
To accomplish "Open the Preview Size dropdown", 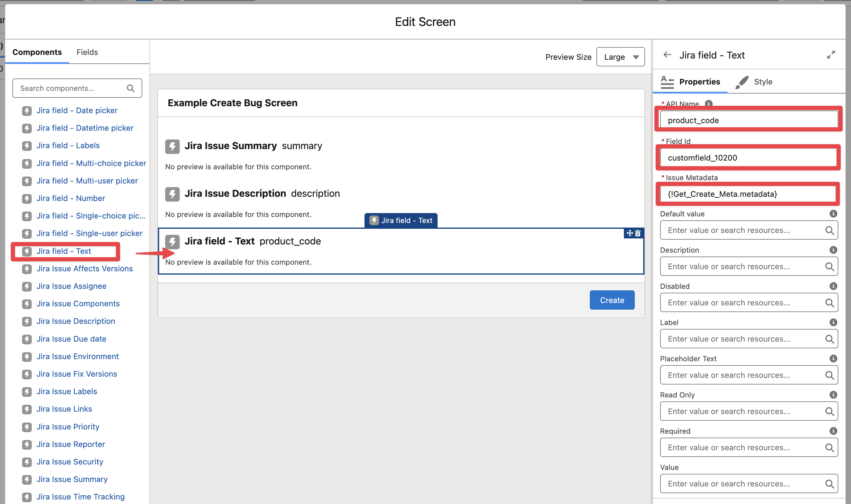I will pyautogui.click(x=620, y=57).
